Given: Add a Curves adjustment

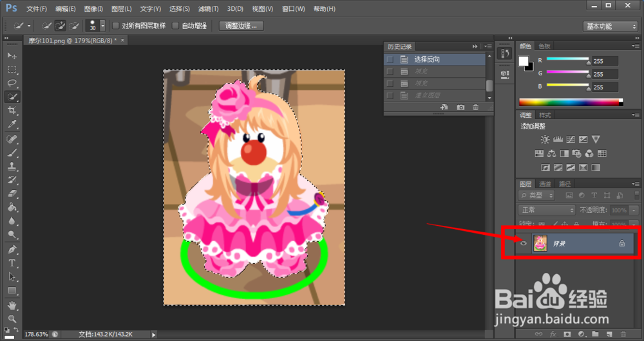Looking at the screenshot, I should point(571,140).
